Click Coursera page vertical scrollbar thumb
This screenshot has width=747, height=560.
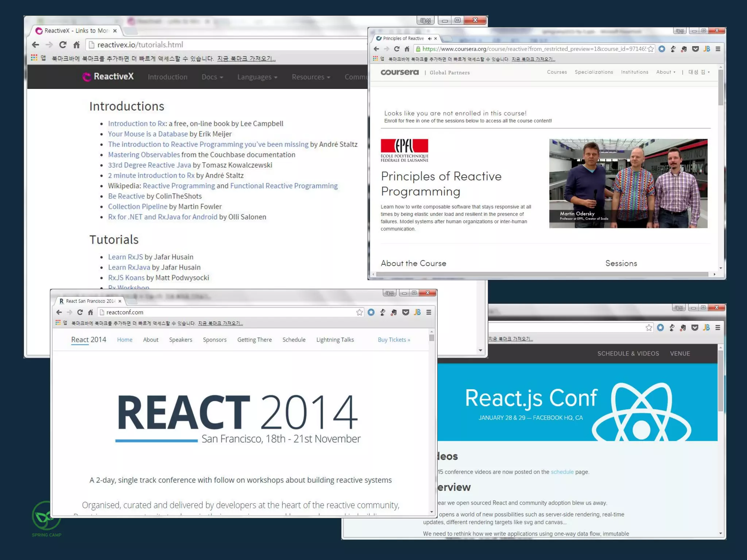tap(720, 87)
